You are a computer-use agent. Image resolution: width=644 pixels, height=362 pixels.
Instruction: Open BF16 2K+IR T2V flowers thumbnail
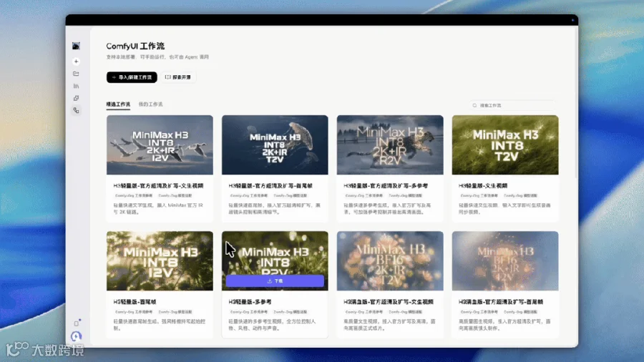(390, 261)
